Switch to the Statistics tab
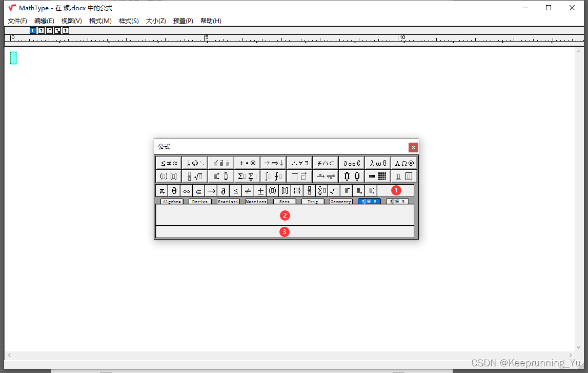588x373 pixels. (x=228, y=202)
